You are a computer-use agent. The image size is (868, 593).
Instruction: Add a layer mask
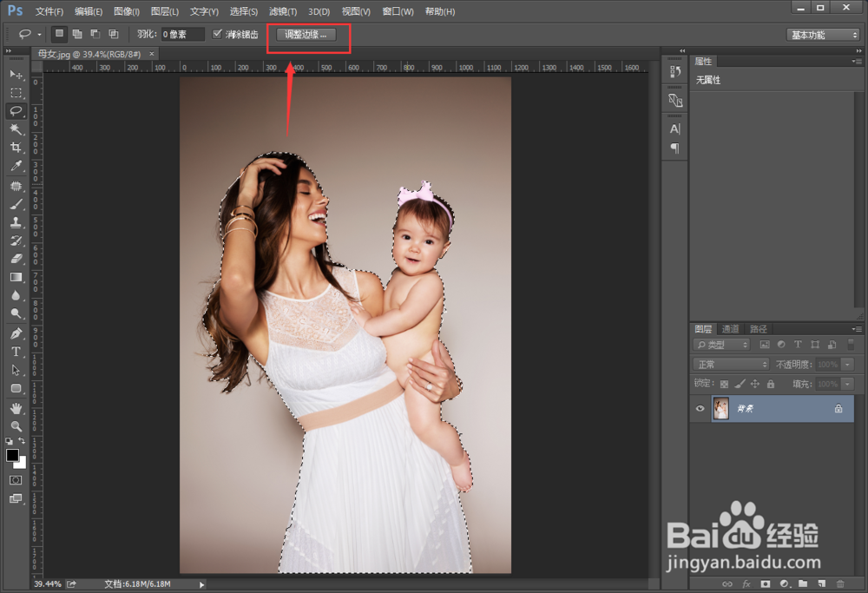coord(765,583)
